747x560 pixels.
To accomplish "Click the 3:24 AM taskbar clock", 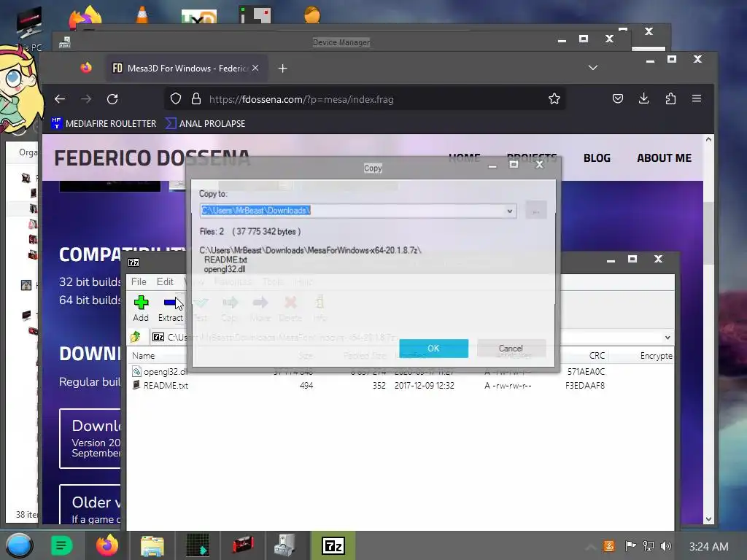I will (709, 546).
